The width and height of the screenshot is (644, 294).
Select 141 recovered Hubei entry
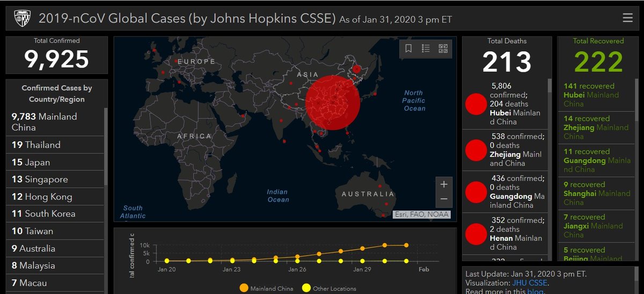point(596,95)
